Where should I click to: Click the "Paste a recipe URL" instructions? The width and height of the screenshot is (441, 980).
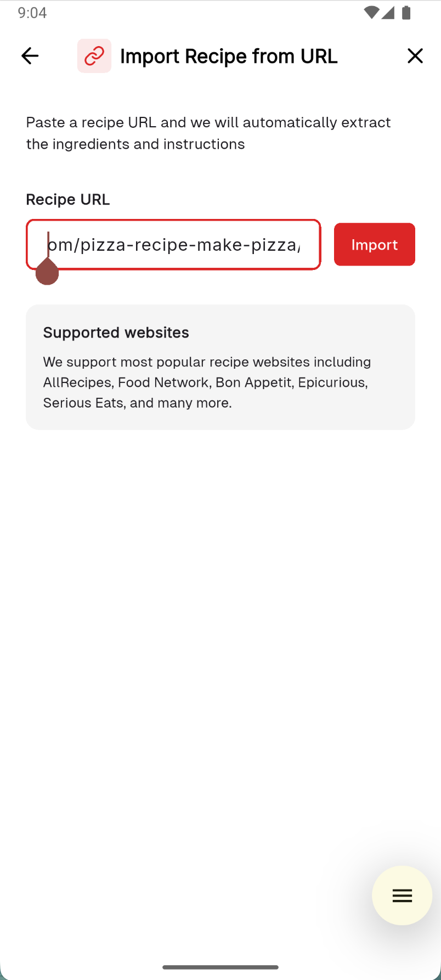coord(208,133)
